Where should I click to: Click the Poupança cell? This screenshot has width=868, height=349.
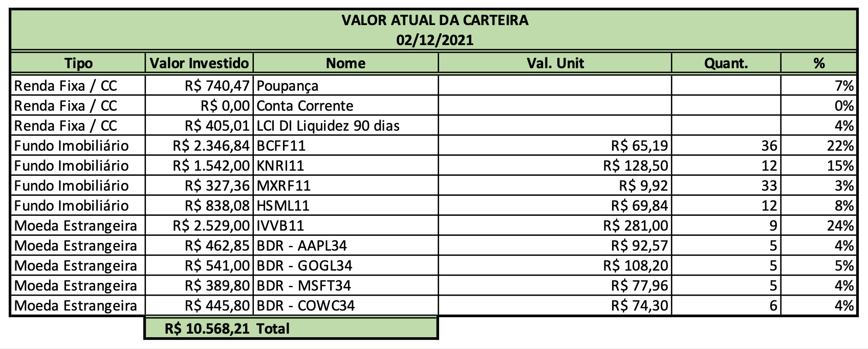[345, 85]
